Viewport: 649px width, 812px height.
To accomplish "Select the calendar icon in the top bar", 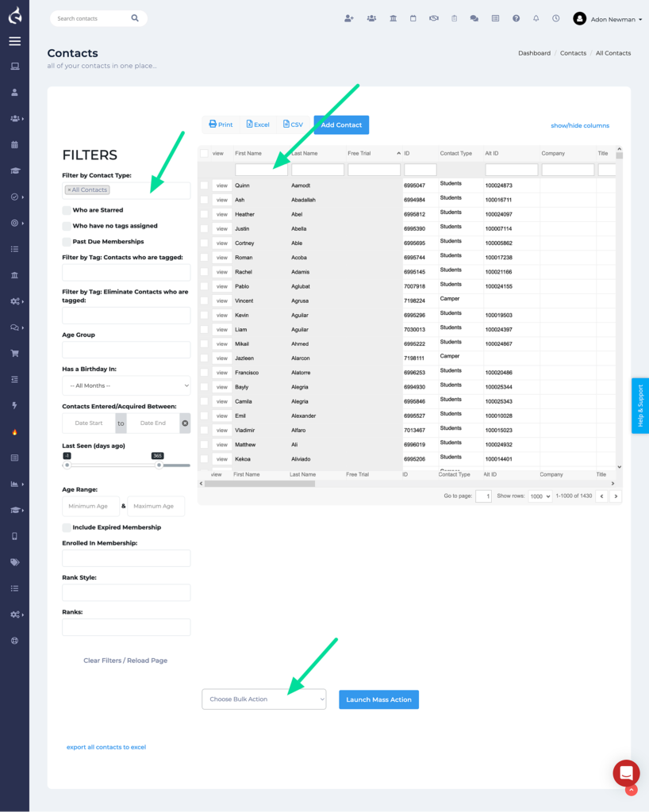I will click(413, 18).
